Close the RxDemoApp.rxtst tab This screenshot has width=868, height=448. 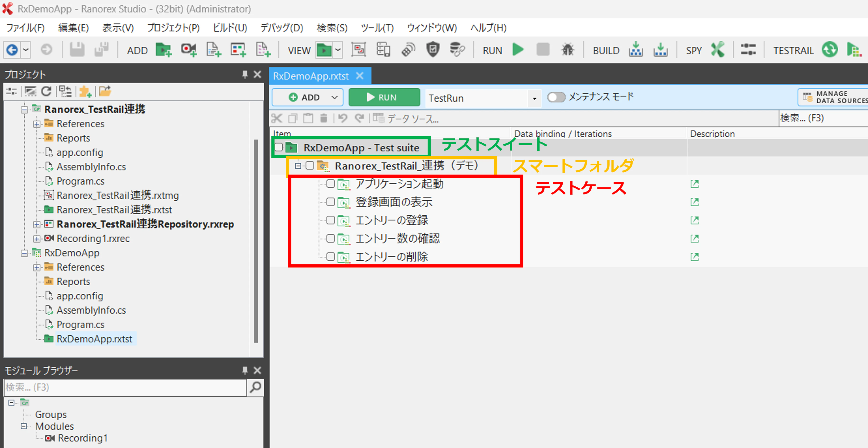click(360, 76)
